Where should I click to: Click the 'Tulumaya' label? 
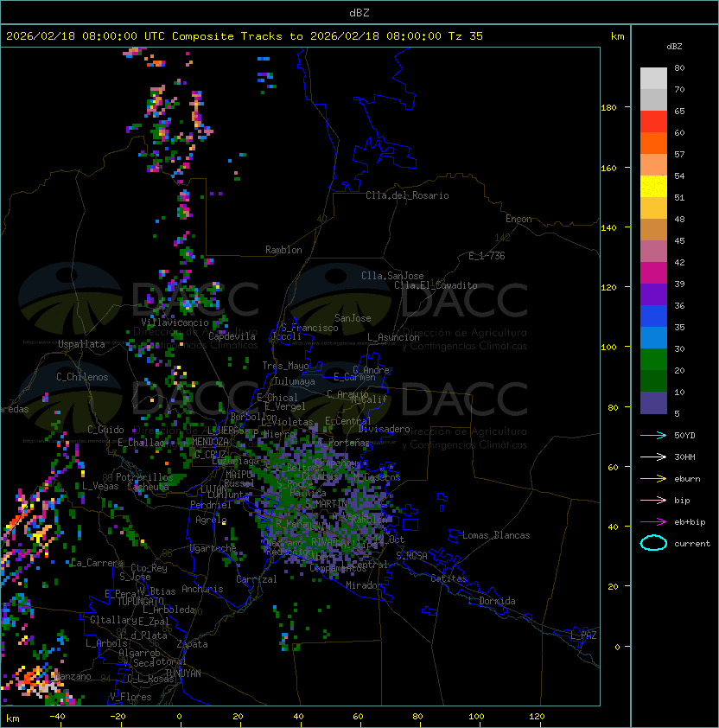click(x=295, y=381)
